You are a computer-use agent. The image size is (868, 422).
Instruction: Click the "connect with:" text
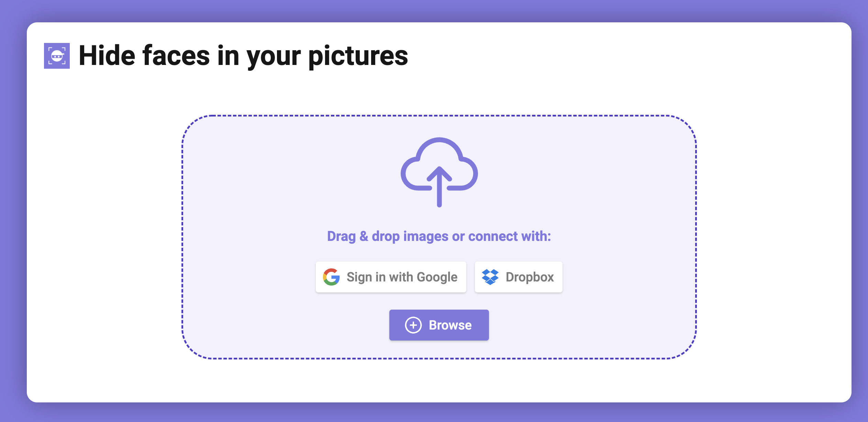click(x=509, y=236)
